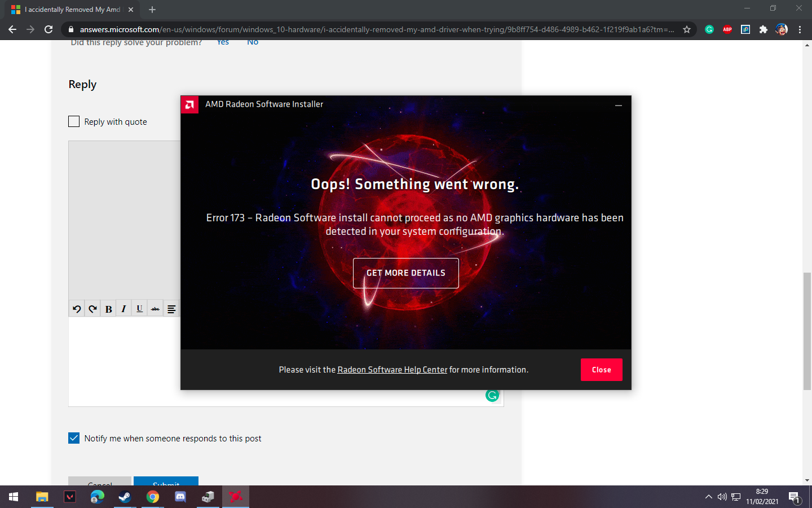This screenshot has height=508, width=812.
Task: Click the page vertical scrollbar thumb
Action: [x=807, y=331]
